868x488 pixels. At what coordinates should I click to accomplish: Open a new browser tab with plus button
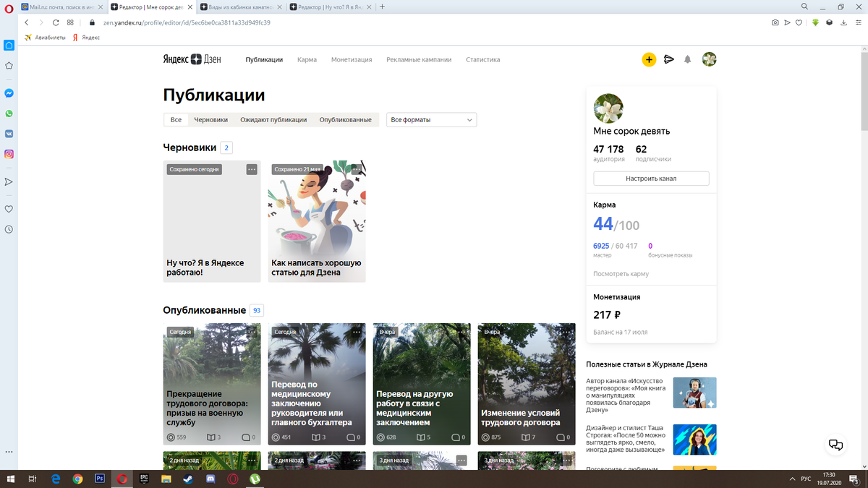tap(382, 7)
